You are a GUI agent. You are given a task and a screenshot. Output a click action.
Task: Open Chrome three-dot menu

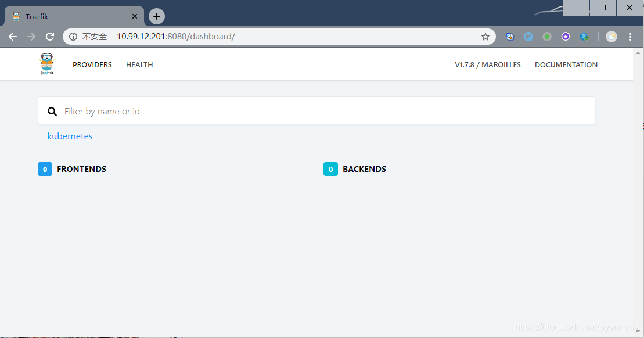pyautogui.click(x=630, y=37)
